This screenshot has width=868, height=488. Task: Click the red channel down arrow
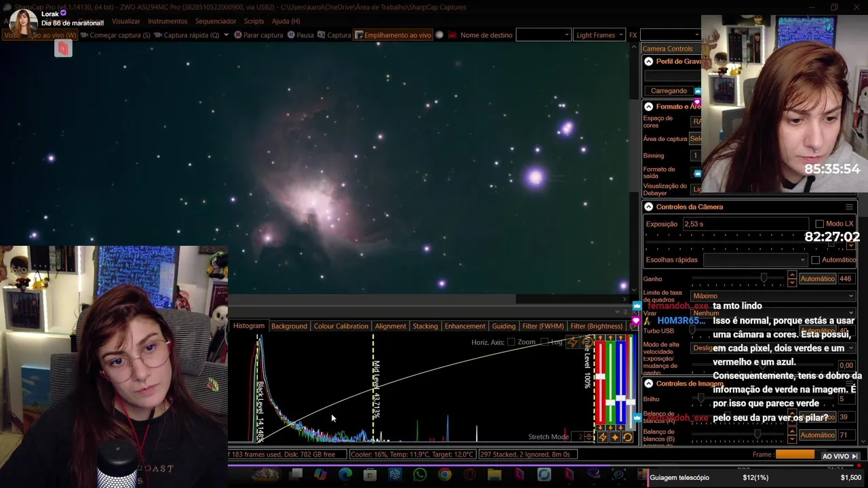point(600,428)
